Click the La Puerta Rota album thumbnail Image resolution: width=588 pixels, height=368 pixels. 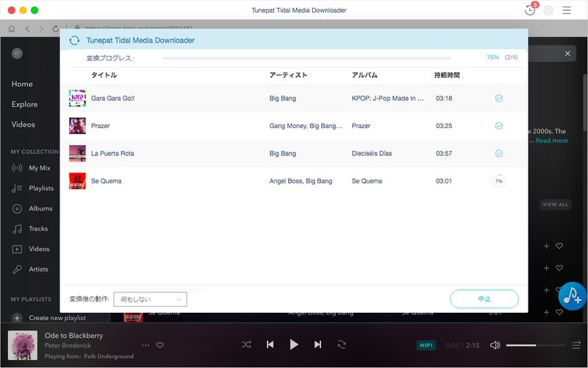tap(77, 153)
